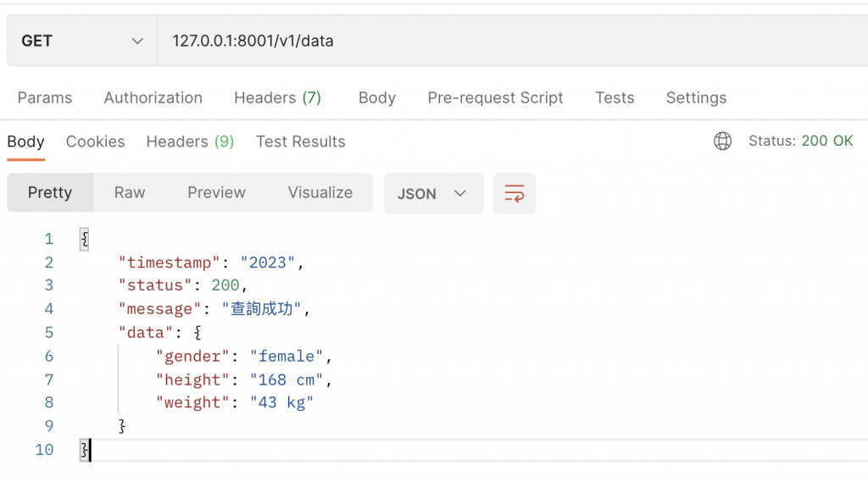Viewport: 868px width, 481px height.
Task: Switch to the Settings tab
Action: [x=696, y=97]
